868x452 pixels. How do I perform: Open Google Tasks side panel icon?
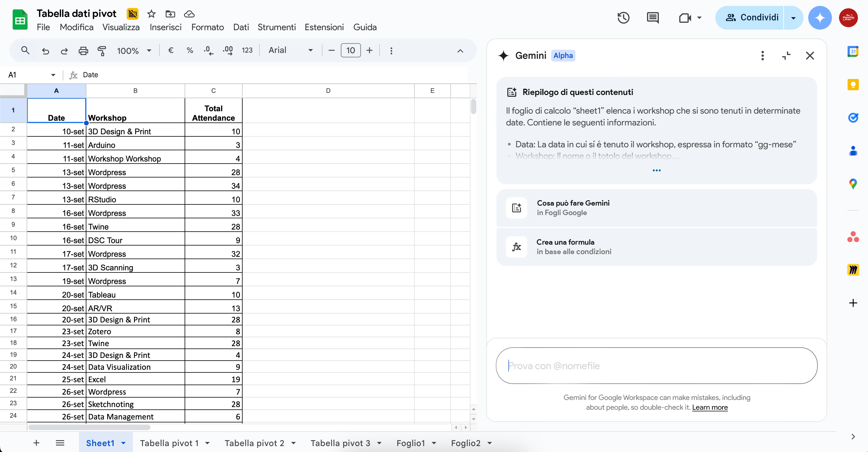[x=853, y=117]
